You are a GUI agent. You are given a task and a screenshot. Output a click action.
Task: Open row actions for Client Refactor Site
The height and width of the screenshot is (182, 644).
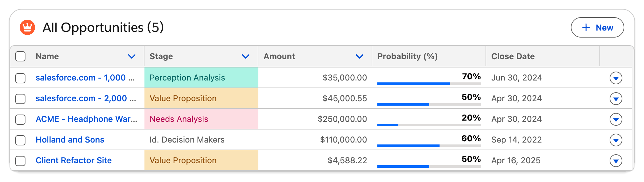point(616,161)
